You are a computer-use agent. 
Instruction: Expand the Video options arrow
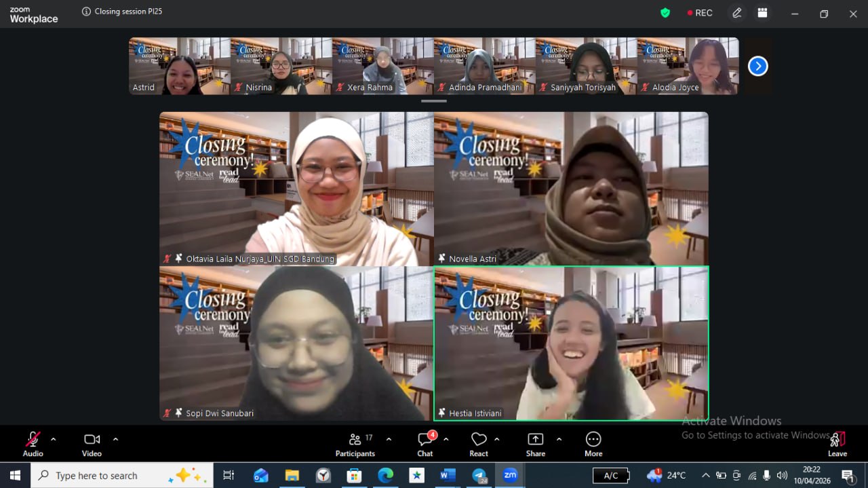click(x=115, y=439)
